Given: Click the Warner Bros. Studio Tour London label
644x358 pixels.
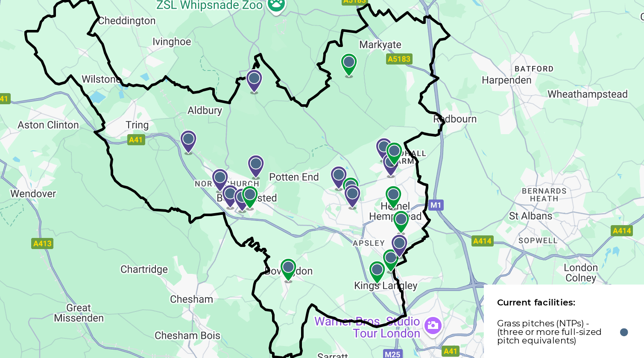Looking at the screenshot, I should [367, 327].
